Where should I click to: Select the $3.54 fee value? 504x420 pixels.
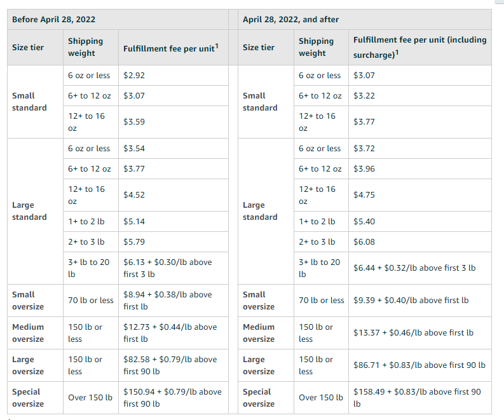[x=134, y=148]
